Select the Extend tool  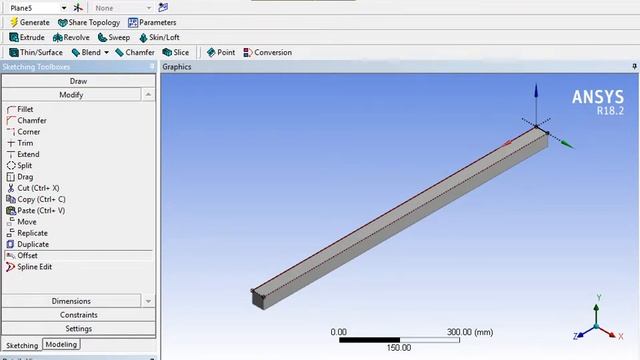23,154
